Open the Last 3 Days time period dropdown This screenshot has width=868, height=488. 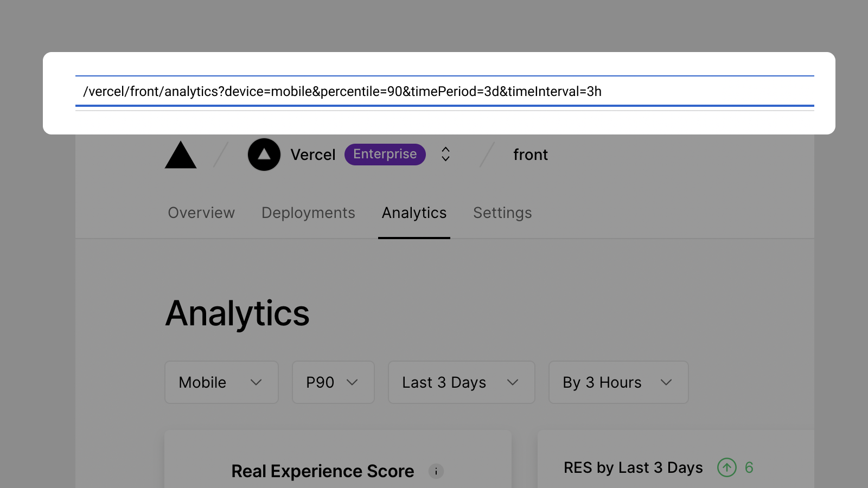[461, 382]
